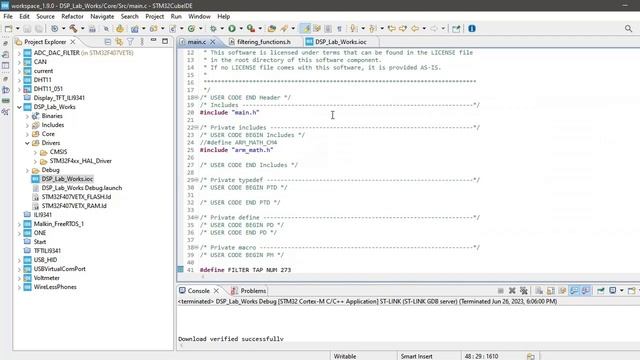Select the WireLessPhones project
The width and height of the screenshot is (640, 360).
pos(55,287)
